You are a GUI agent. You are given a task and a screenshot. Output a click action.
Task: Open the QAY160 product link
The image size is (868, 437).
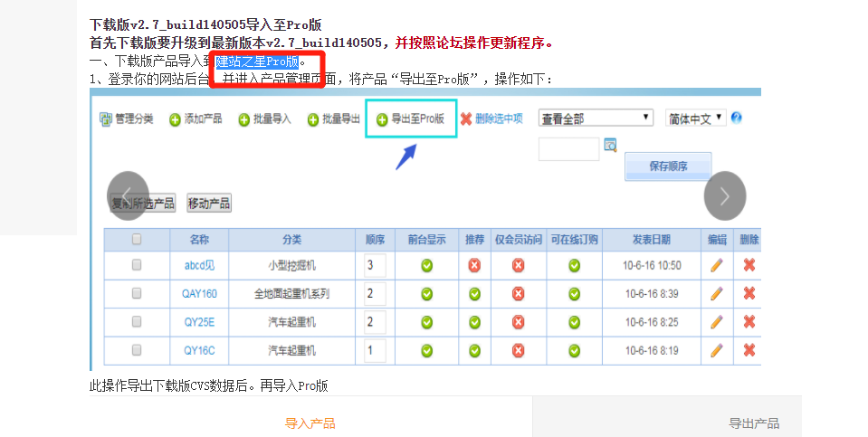199,294
